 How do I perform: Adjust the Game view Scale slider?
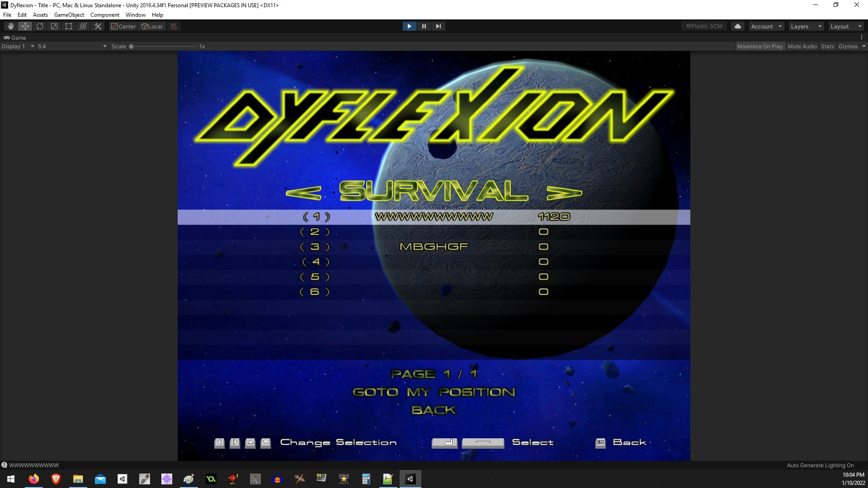click(x=164, y=47)
